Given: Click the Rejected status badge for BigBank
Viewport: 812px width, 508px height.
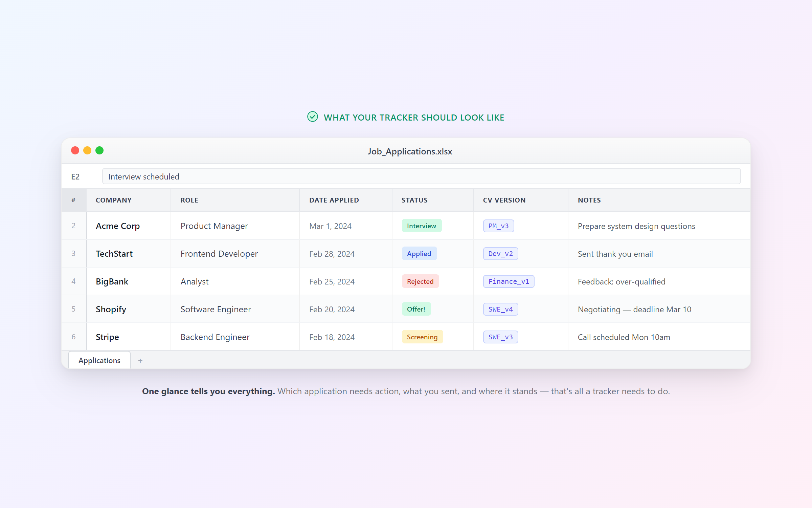Looking at the screenshot, I should (420, 281).
